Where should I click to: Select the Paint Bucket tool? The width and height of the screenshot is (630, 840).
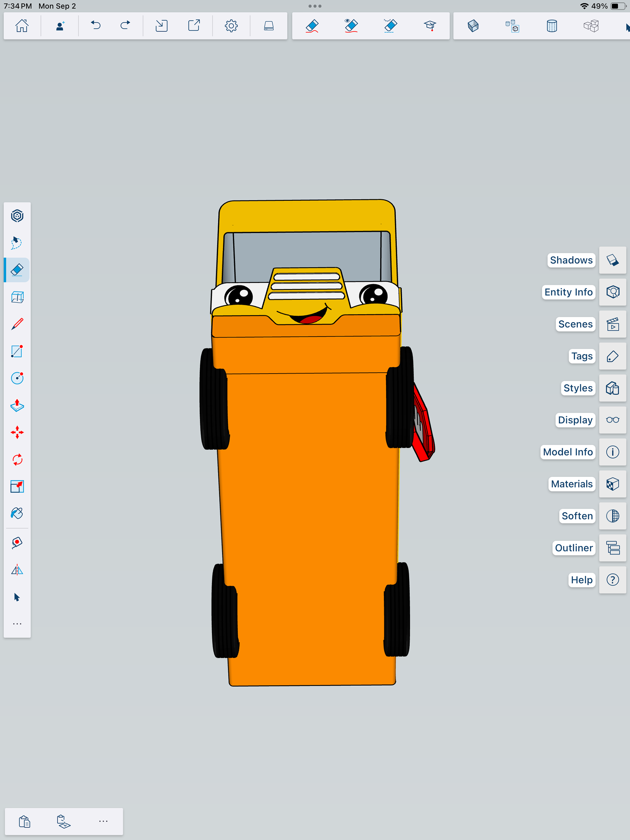(x=17, y=513)
